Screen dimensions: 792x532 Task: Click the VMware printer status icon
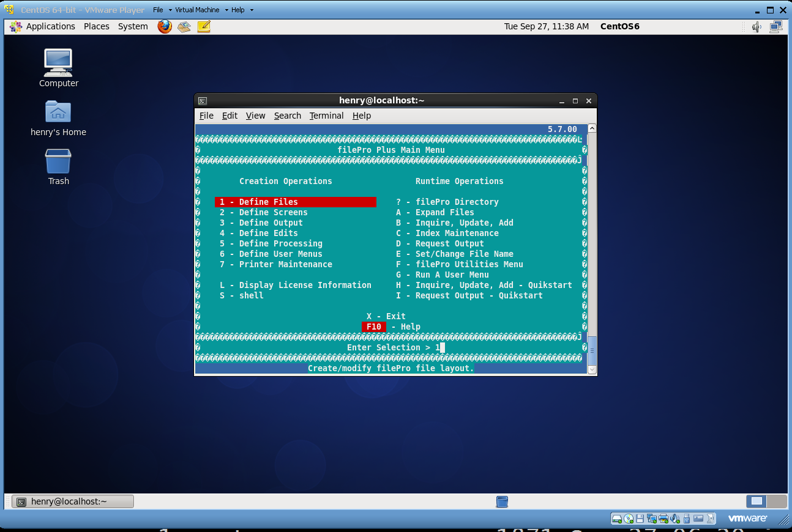663,519
